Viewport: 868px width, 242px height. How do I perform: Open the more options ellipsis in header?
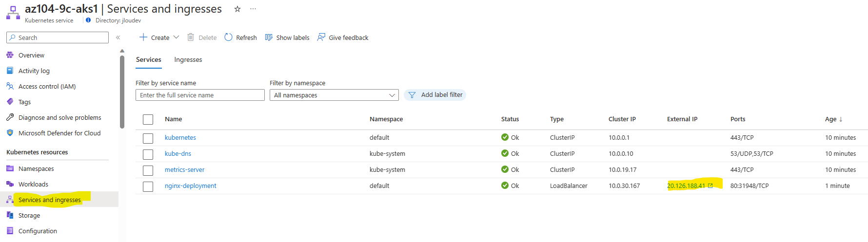tap(253, 9)
